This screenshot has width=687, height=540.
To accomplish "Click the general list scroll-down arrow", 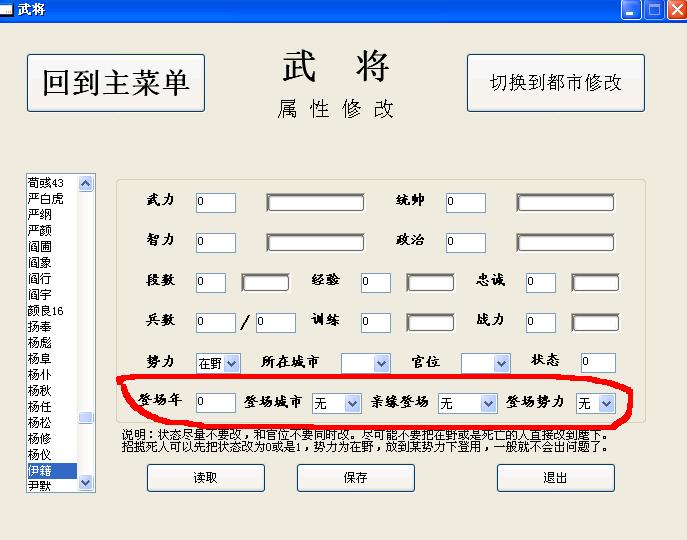I will click(85, 483).
